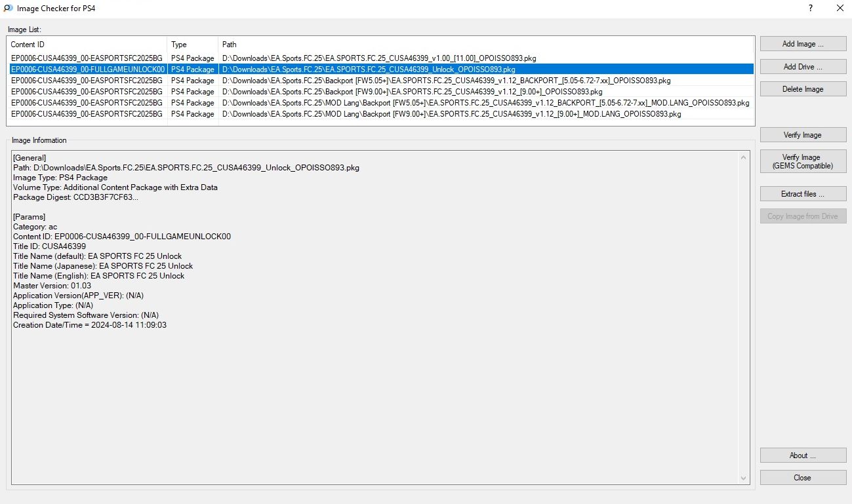
Task: Select the Unlock_OPOISSO893.pkg row
Action: [x=380, y=69]
